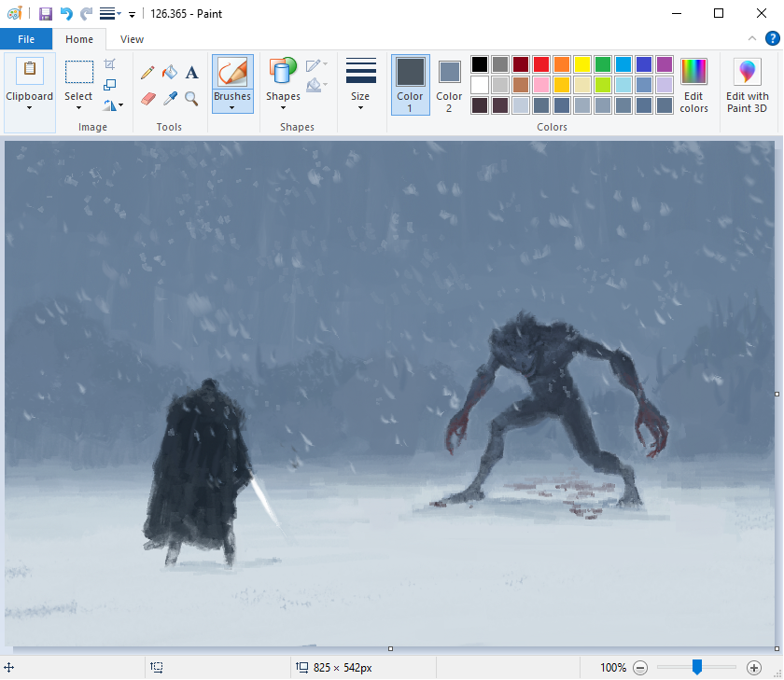Expand the Brushes dropdown
Viewport: 784px width, 680px height.
pyautogui.click(x=232, y=107)
